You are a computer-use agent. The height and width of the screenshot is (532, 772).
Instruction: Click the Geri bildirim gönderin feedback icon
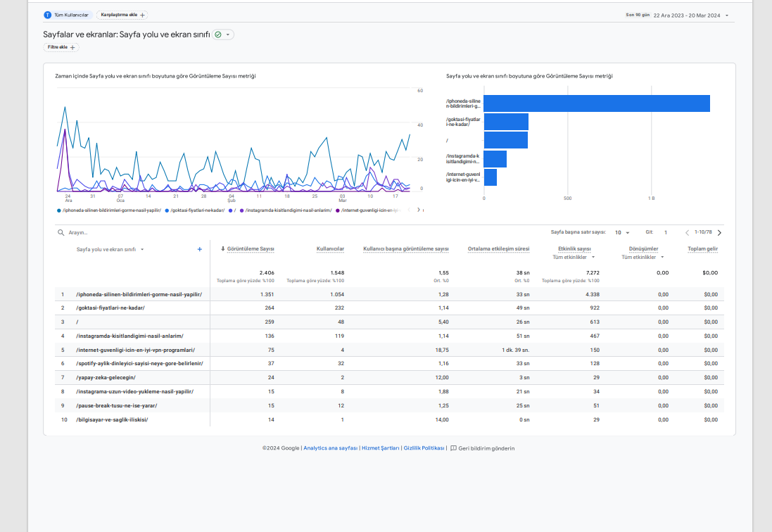[x=453, y=448]
